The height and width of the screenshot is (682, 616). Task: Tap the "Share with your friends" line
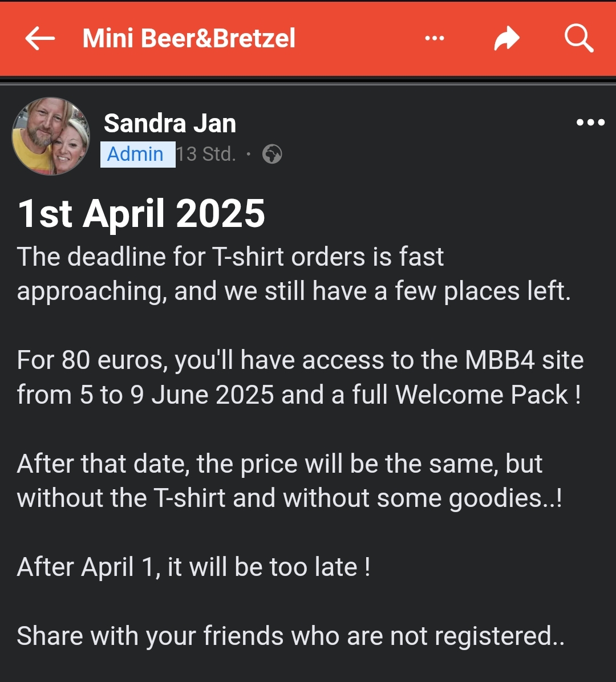[x=291, y=636]
